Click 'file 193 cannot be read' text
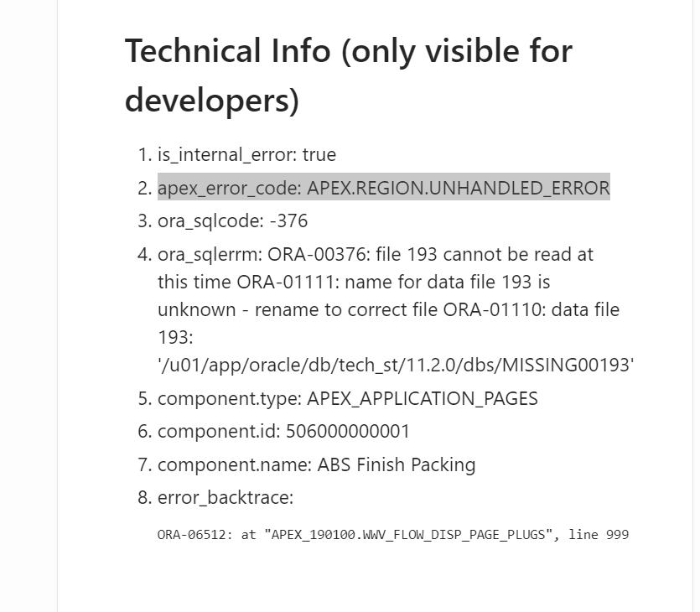 [x=474, y=255]
